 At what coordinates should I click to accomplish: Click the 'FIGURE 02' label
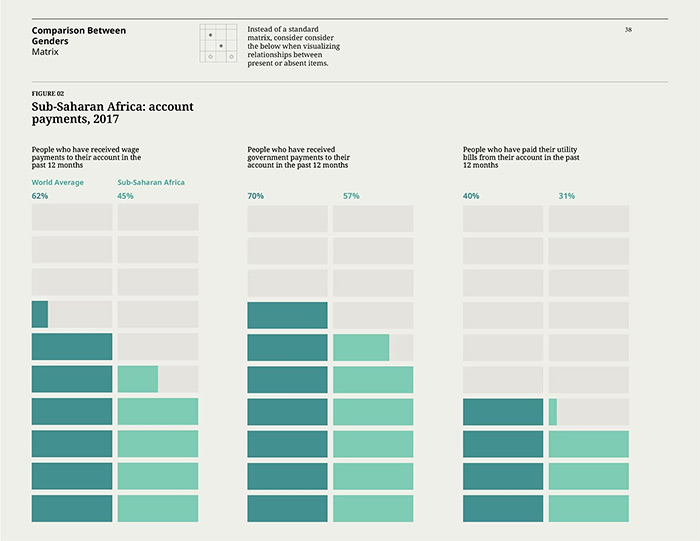(48, 93)
